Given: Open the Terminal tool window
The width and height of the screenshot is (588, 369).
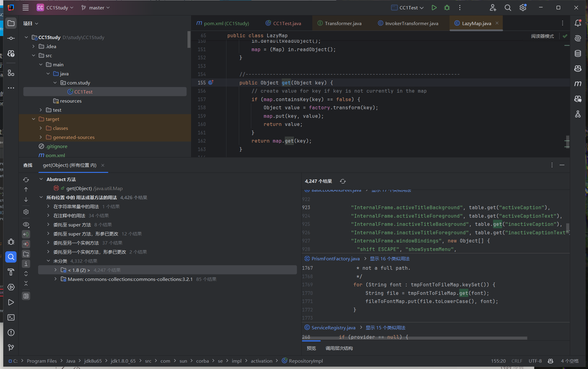Looking at the screenshot, I should point(11,317).
